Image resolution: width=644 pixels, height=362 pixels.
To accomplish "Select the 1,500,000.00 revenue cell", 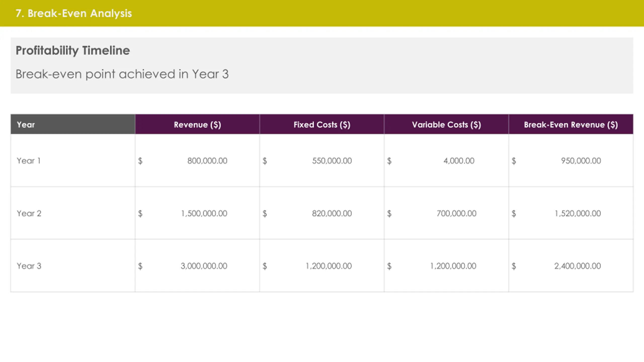I will click(x=197, y=213).
